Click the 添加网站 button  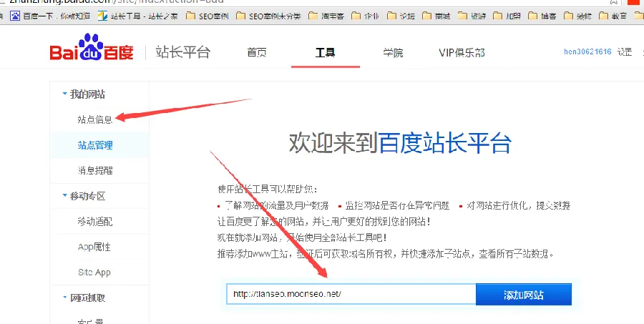[x=524, y=295]
